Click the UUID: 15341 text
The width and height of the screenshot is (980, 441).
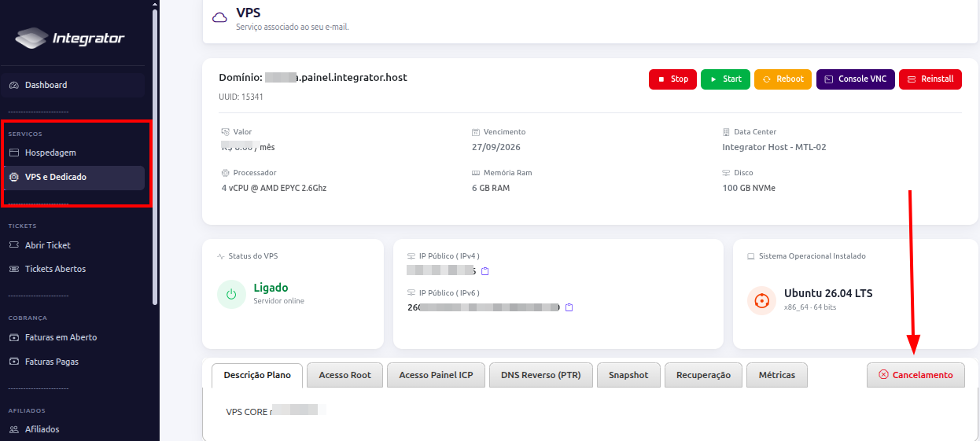click(x=241, y=97)
